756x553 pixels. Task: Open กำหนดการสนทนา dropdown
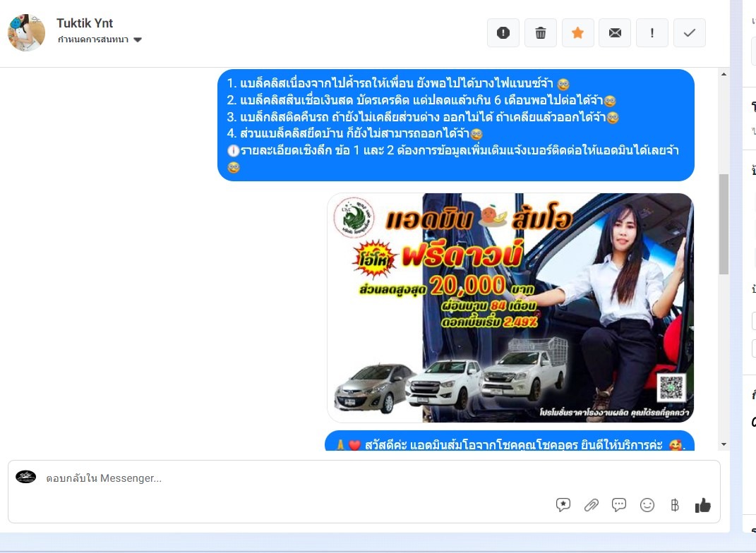(x=100, y=39)
